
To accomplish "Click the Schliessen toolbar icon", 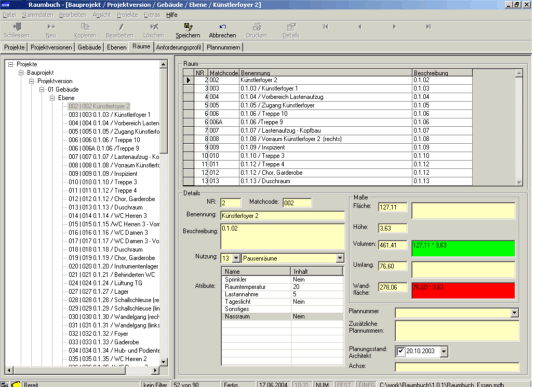I will [x=17, y=27].
